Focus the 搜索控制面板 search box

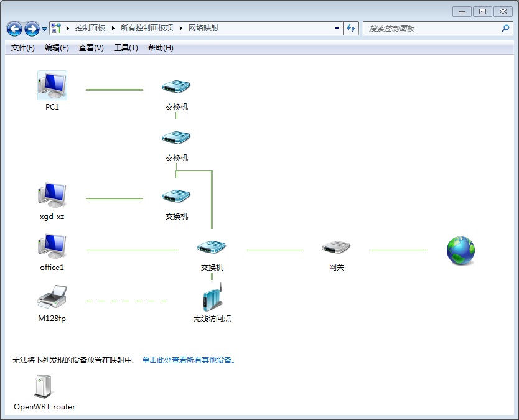(x=432, y=29)
